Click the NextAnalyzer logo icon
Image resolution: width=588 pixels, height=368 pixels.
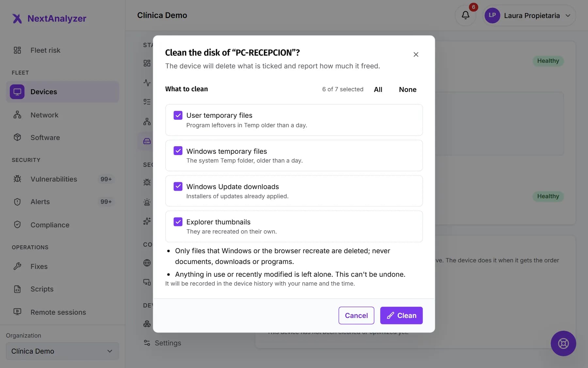17,18
